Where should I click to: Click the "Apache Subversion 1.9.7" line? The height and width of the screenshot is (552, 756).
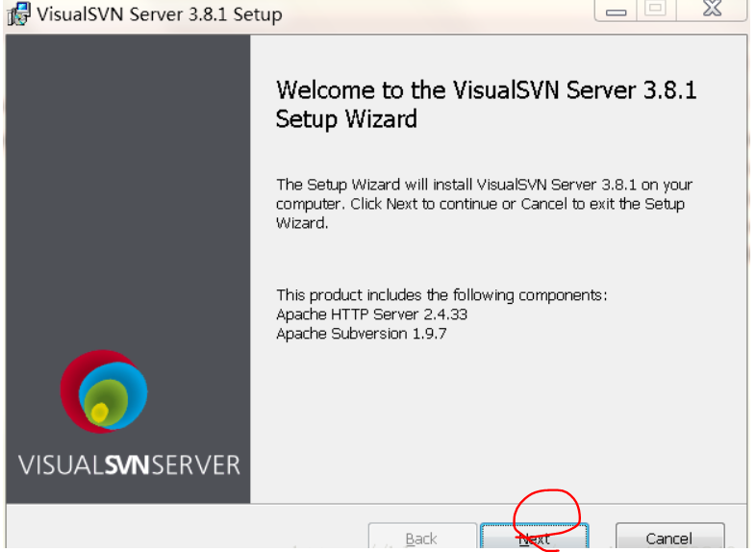coord(362,334)
